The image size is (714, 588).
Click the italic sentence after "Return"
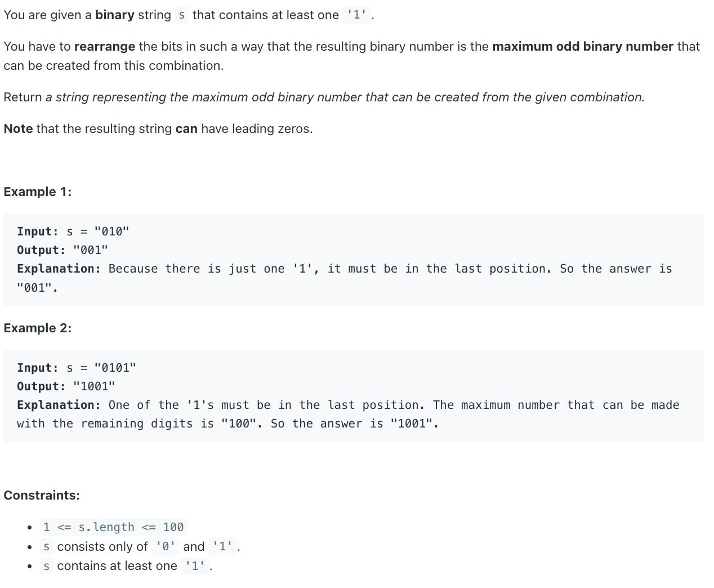click(x=345, y=97)
